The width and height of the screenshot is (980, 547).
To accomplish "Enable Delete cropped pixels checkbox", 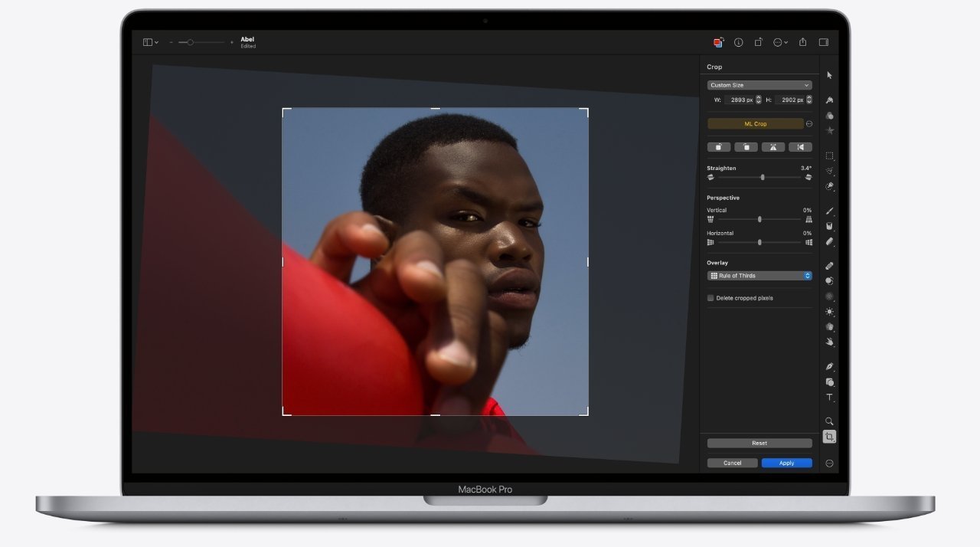I will pos(710,298).
